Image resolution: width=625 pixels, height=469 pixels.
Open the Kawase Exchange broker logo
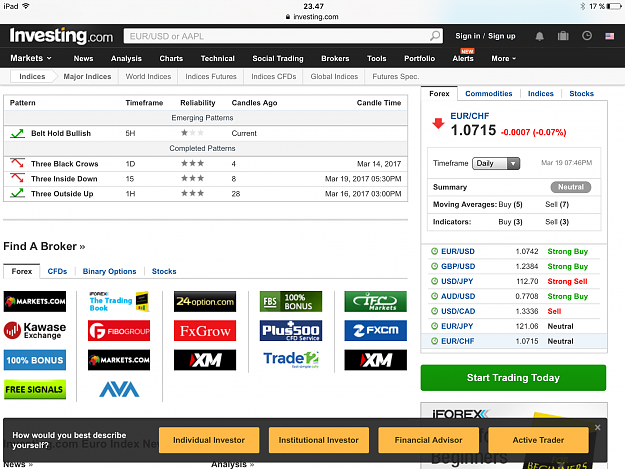[35, 331]
